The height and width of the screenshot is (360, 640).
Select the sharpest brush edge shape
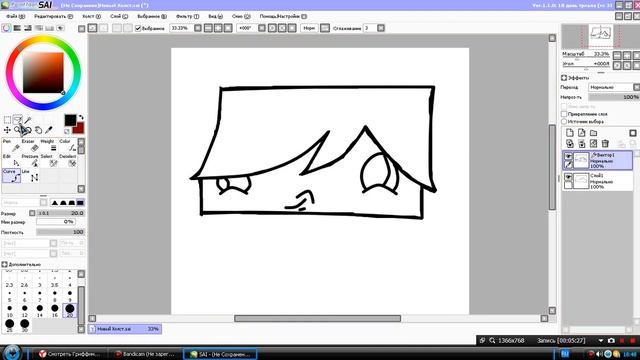pos(55,202)
